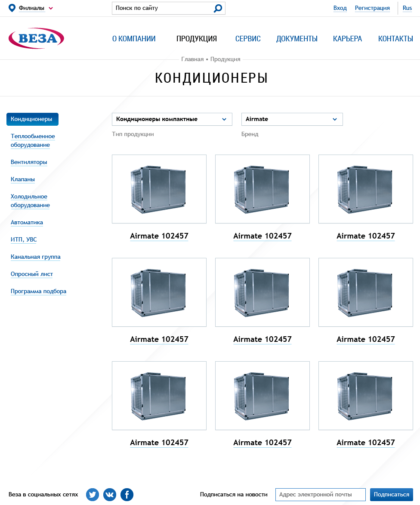
Task: Open first-row left Airmate 102457 title link
Action: [159, 236]
